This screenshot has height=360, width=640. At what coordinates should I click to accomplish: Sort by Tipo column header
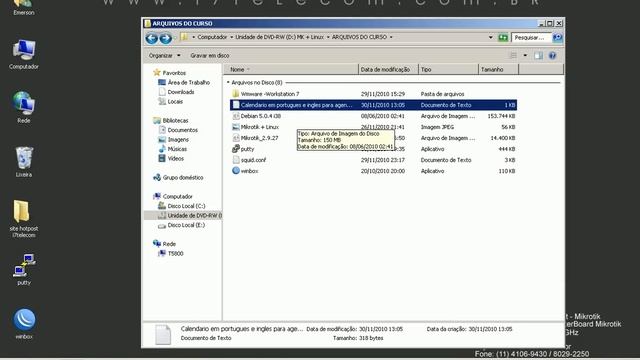coord(448,69)
